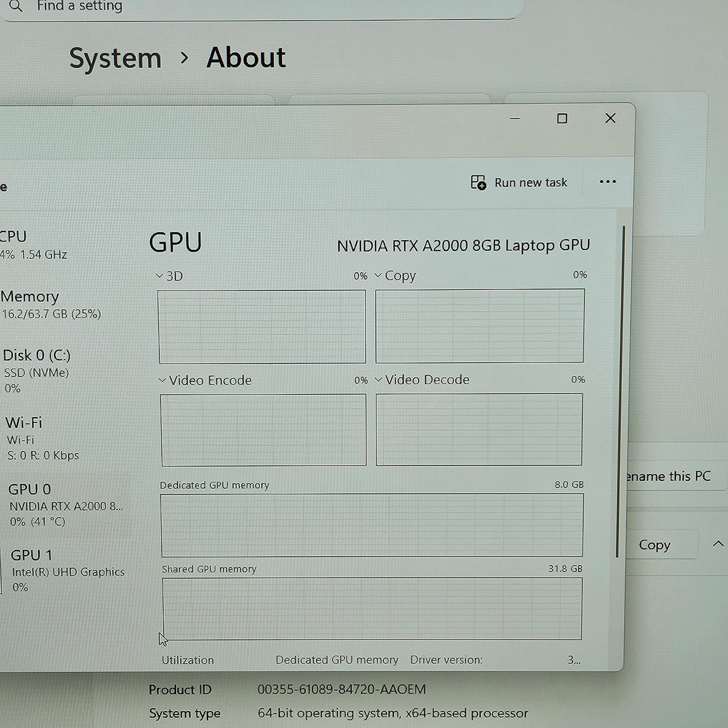
Task: Click the Shared GPU memory graph
Action: pos(372,608)
